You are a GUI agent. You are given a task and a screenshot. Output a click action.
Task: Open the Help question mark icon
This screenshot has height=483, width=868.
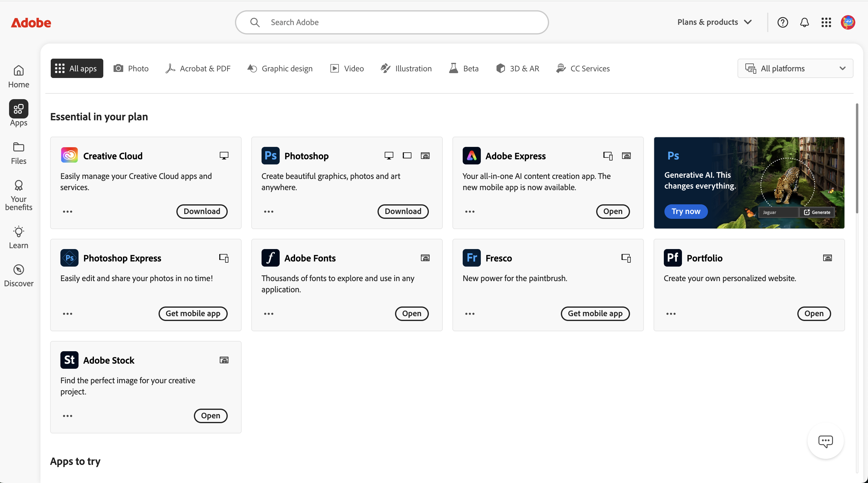point(783,22)
